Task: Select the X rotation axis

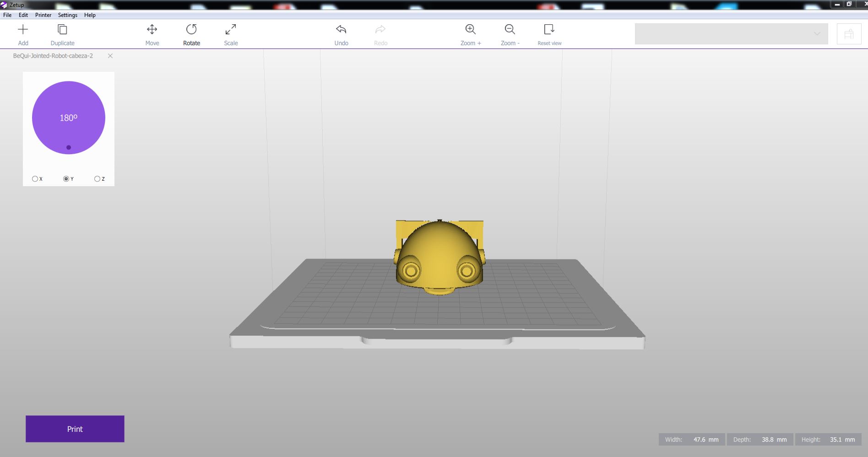Action: coord(35,179)
